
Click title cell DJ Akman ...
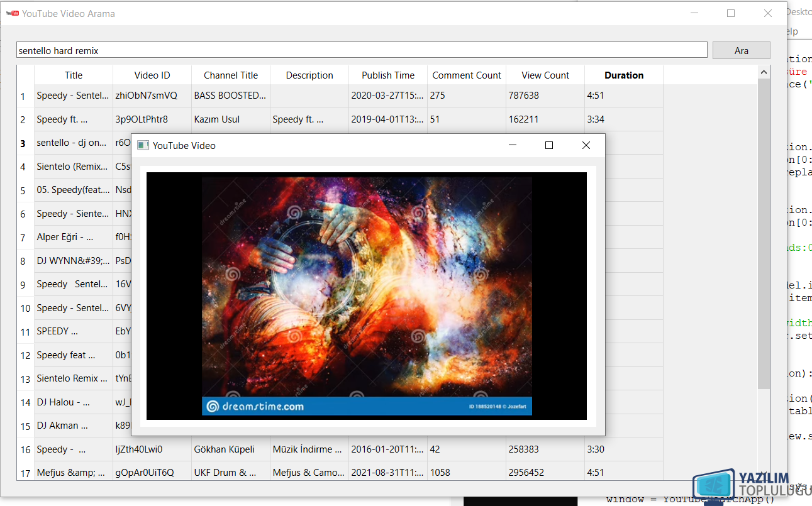click(x=74, y=426)
